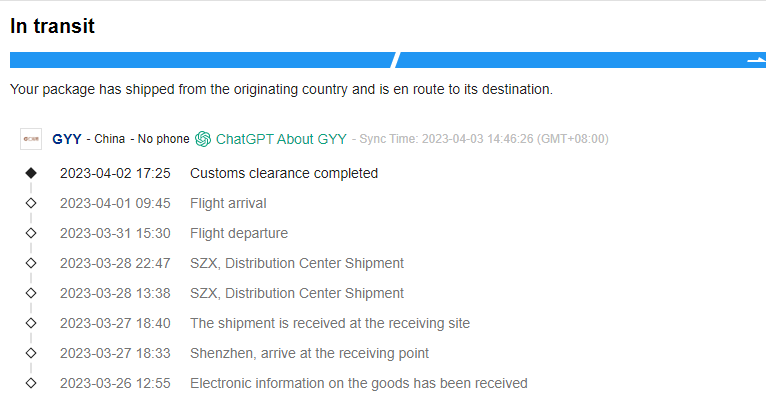Select the Customs clearance completed event text

coord(284,173)
